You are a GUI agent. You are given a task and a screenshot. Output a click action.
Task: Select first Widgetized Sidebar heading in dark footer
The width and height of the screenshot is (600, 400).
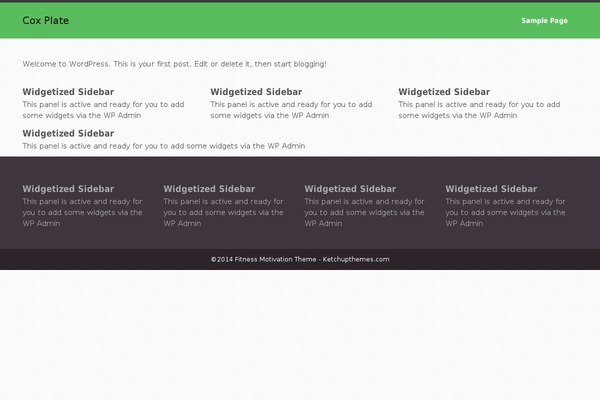pos(68,189)
